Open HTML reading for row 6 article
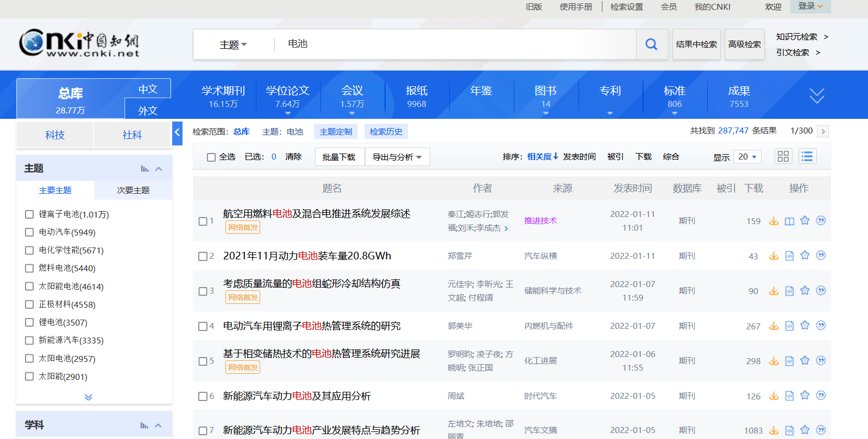Screen dimensions: 868x439 (789, 396)
